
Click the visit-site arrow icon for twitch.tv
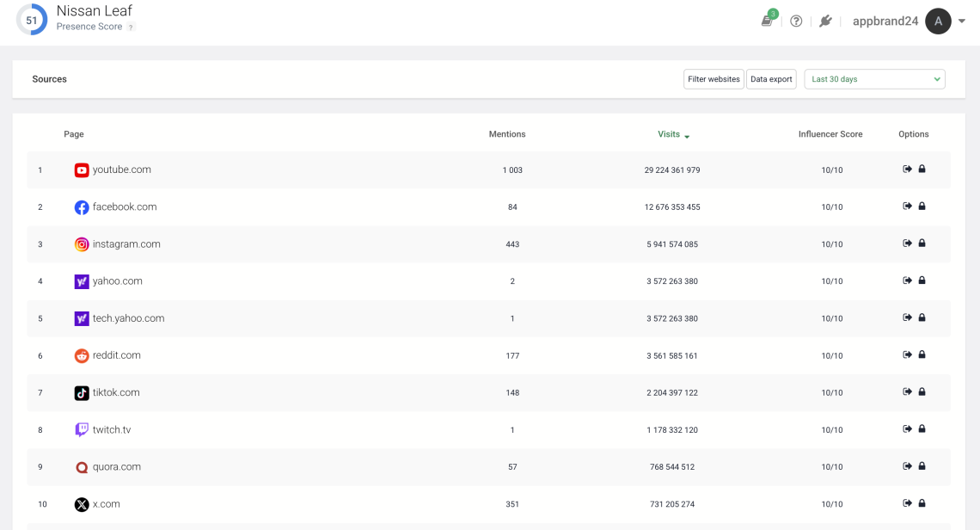907,428
